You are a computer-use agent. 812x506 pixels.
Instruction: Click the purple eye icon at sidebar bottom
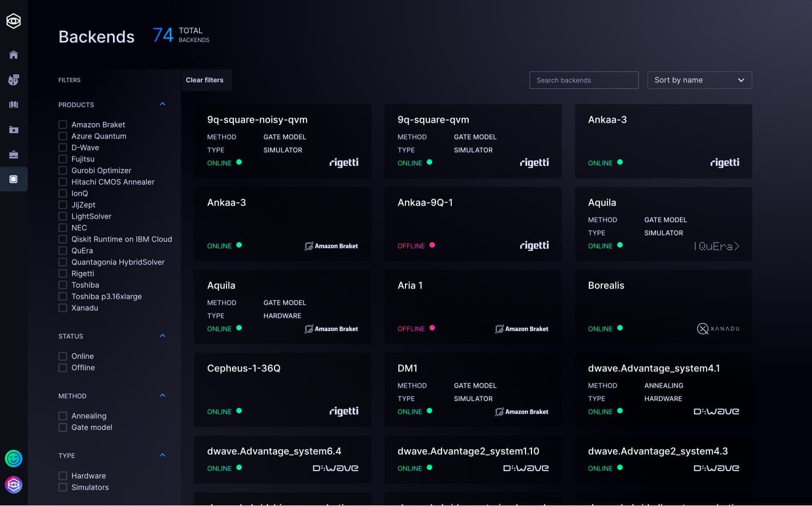tap(13, 484)
